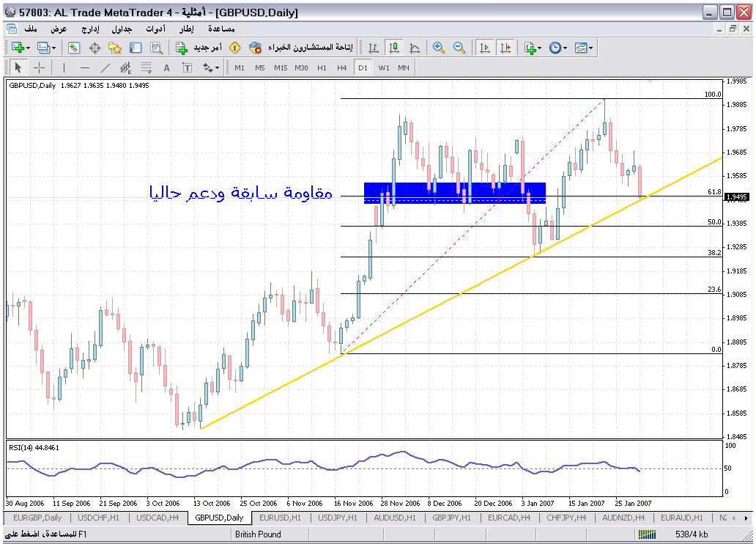This screenshot has height=544, width=756.
Task: Switch to the EURUSD,H1 chart tab
Action: 280,518
